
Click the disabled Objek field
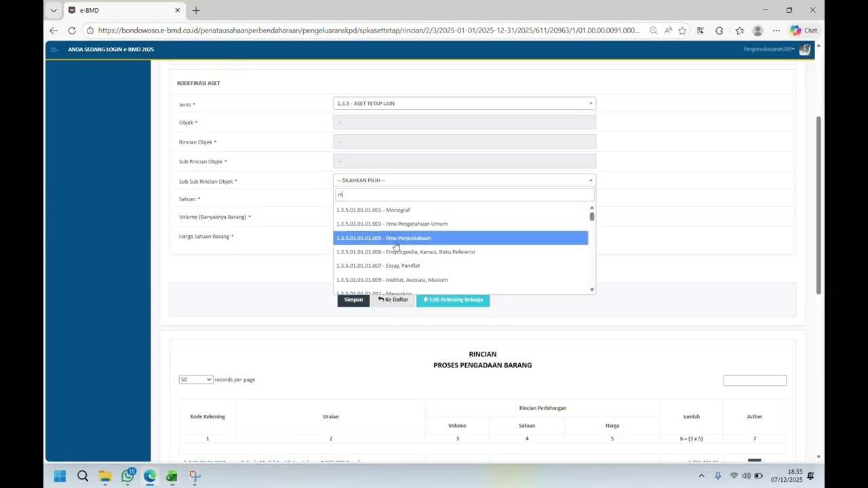click(465, 122)
